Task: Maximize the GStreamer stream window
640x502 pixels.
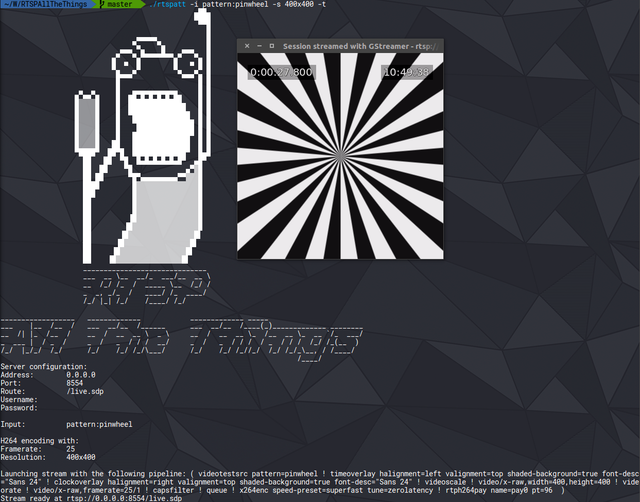Action: pos(272,46)
